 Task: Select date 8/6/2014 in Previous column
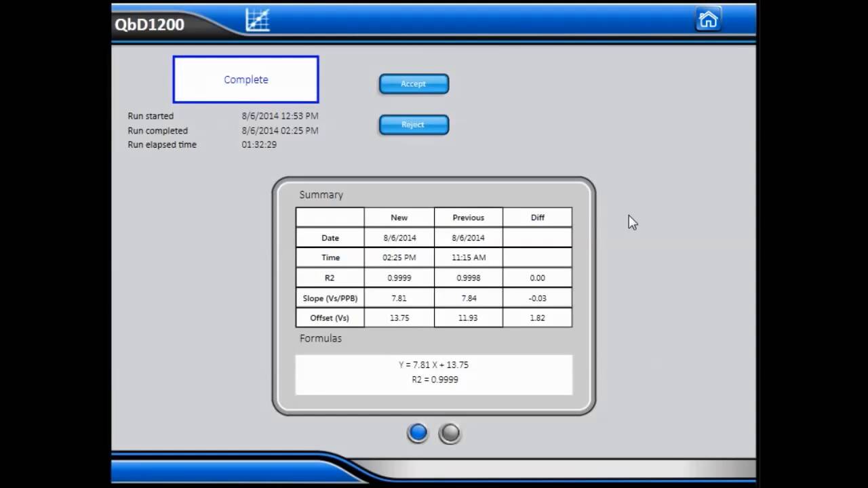pos(469,238)
